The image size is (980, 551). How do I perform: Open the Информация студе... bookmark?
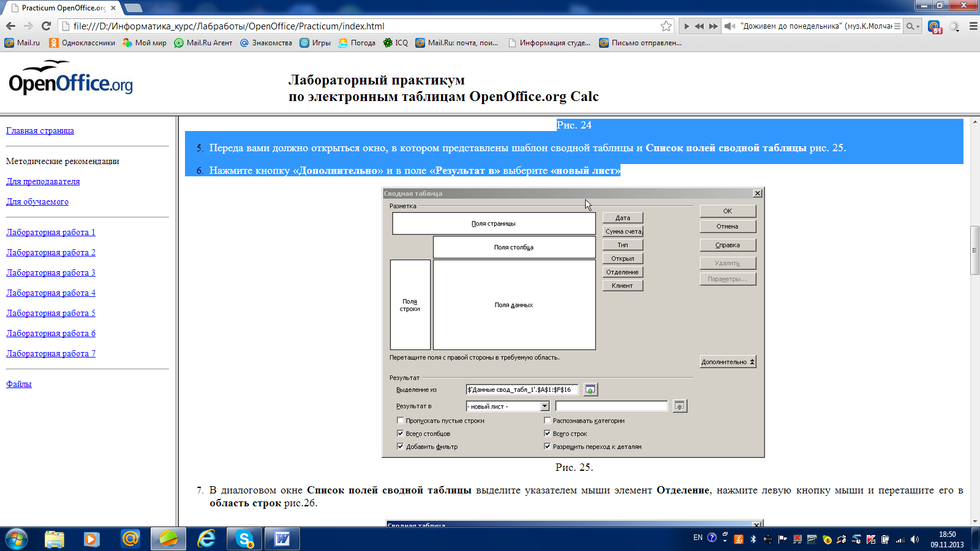(549, 43)
